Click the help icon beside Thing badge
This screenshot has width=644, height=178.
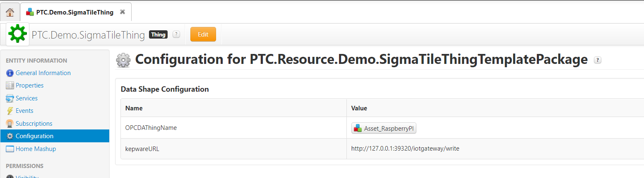[x=176, y=34]
